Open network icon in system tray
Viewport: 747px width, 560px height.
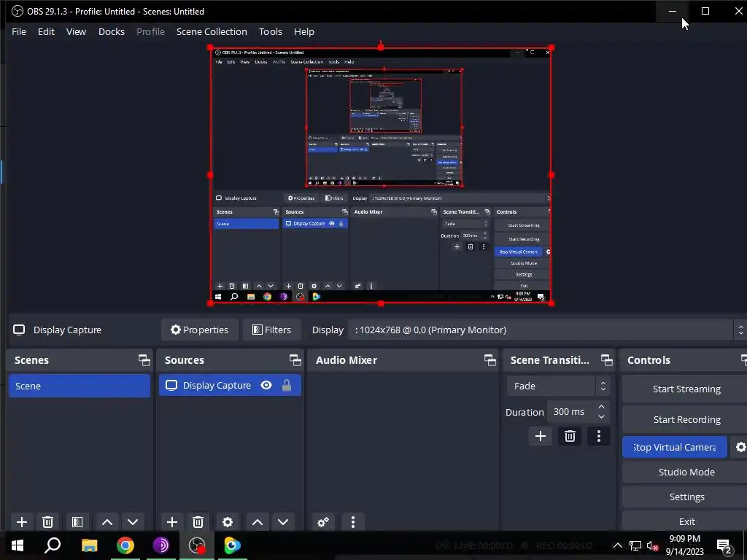(x=635, y=545)
